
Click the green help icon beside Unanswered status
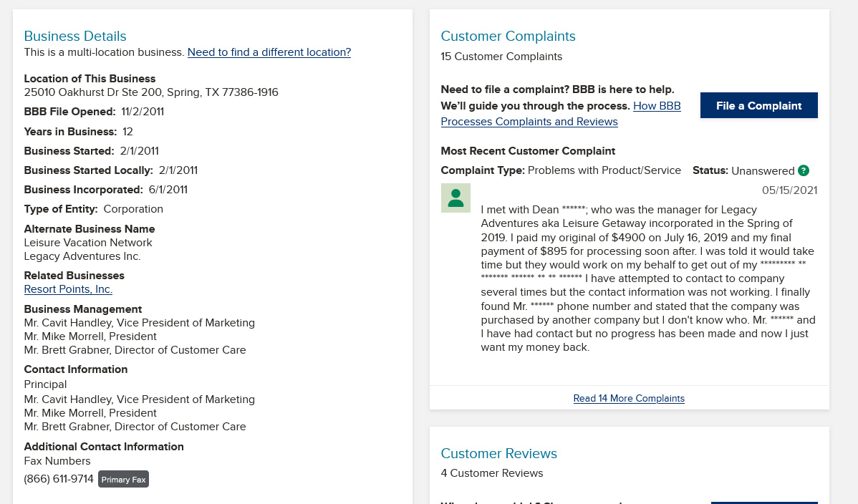pos(804,170)
